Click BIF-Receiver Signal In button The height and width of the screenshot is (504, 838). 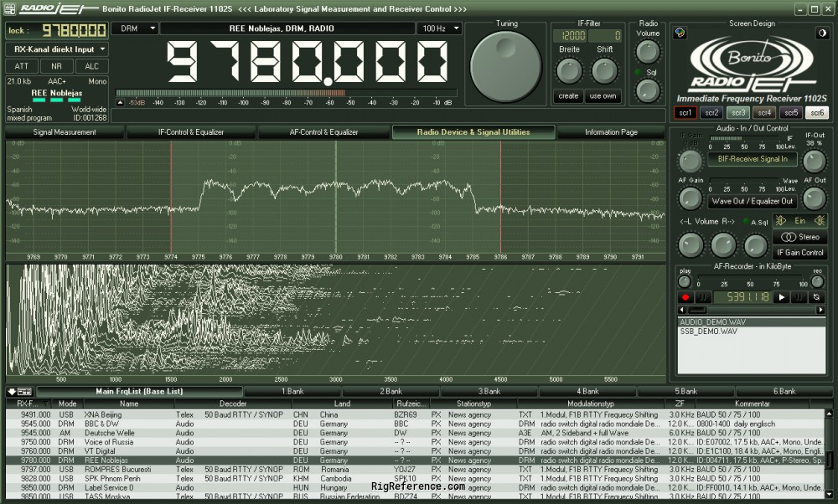[x=753, y=158]
